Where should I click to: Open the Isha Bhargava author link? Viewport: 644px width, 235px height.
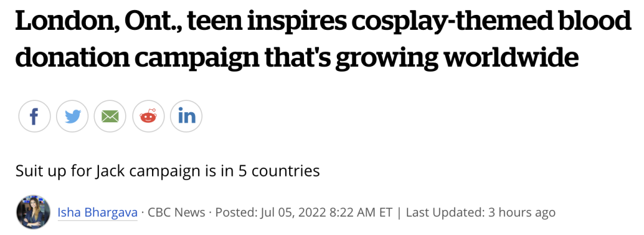(x=97, y=212)
